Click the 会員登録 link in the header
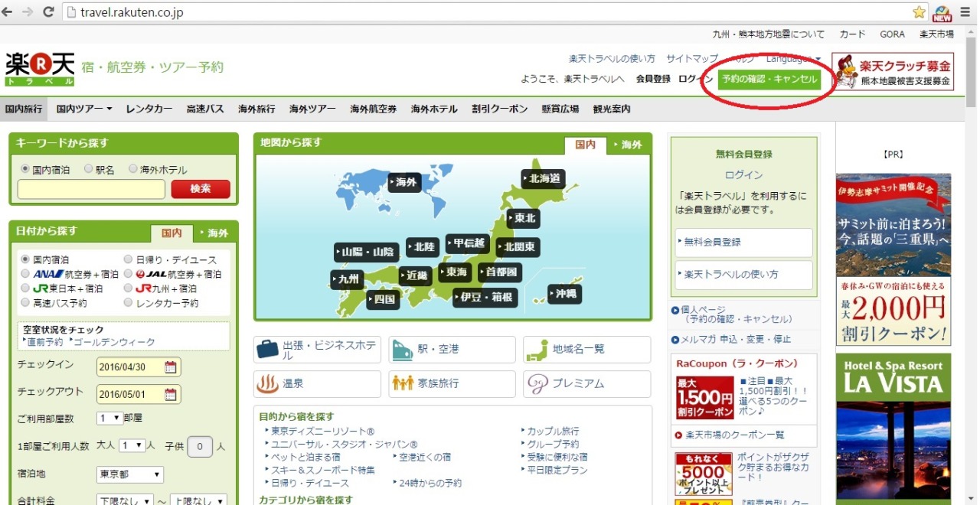This screenshot has width=980, height=505. click(x=653, y=80)
